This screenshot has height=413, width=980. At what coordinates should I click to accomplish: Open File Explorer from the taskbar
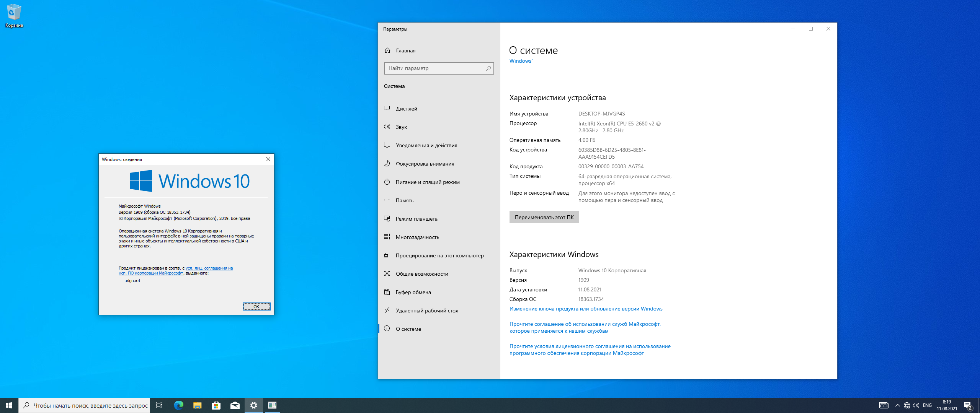point(197,405)
